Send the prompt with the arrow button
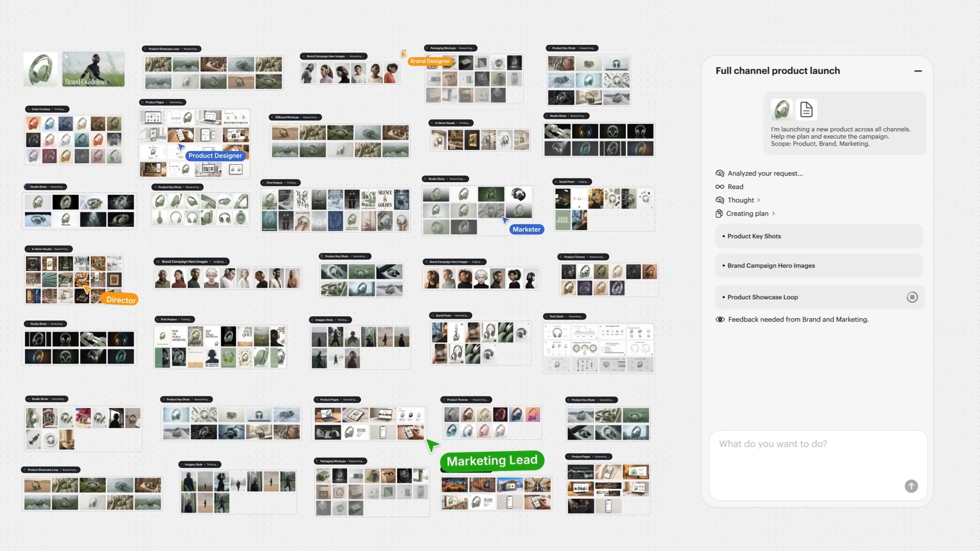Image resolution: width=980 pixels, height=551 pixels. [x=911, y=486]
